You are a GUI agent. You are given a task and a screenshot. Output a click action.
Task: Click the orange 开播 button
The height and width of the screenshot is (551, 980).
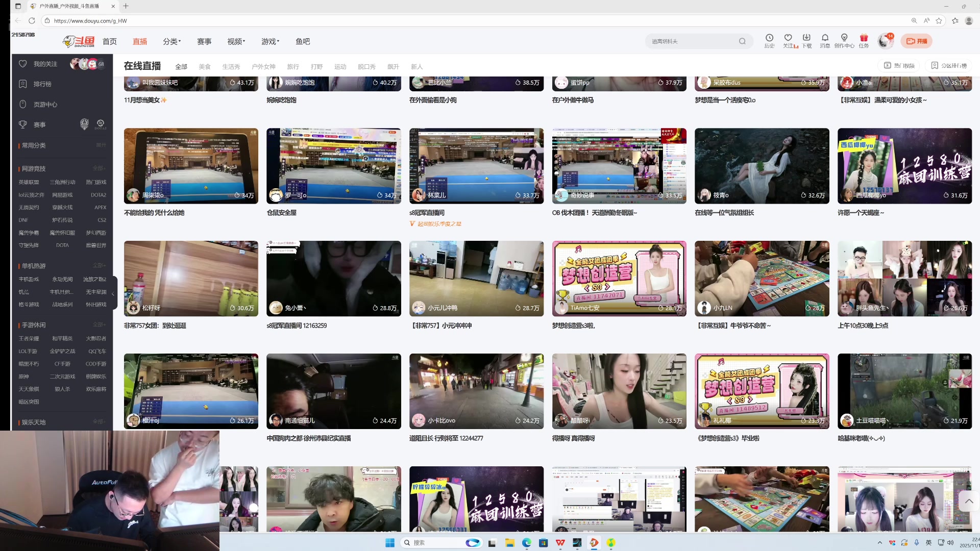click(x=917, y=41)
